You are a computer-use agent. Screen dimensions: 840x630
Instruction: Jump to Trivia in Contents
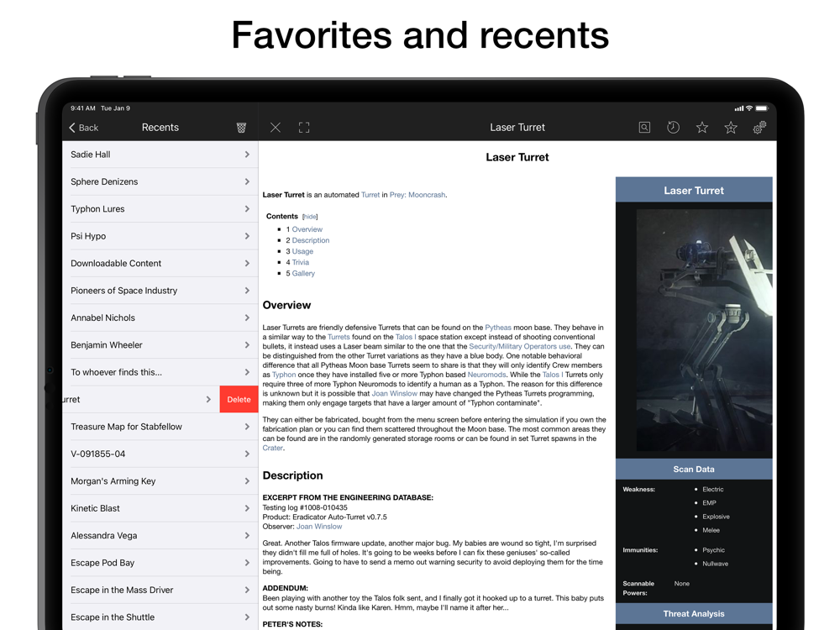pyautogui.click(x=301, y=262)
